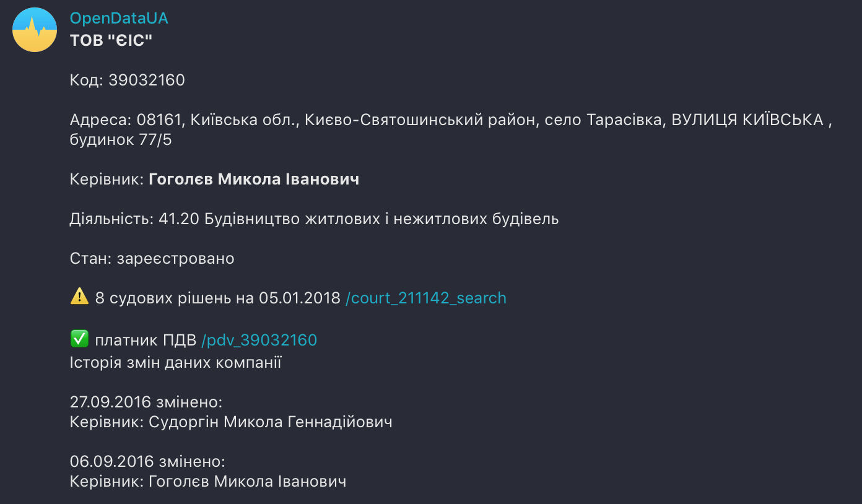Click the bold company name ТОВ "ЄІС"
Screen dimensions: 862x504
click(111, 41)
